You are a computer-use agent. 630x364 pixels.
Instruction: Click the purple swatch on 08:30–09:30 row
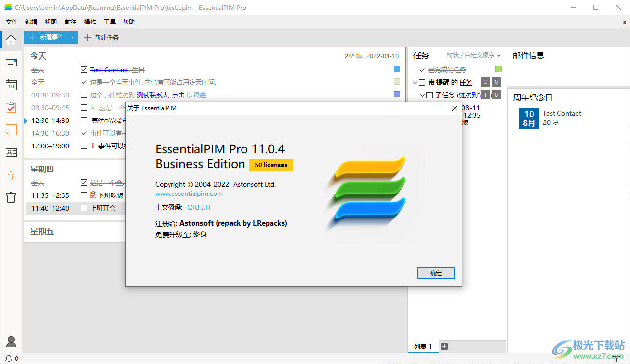click(397, 95)
